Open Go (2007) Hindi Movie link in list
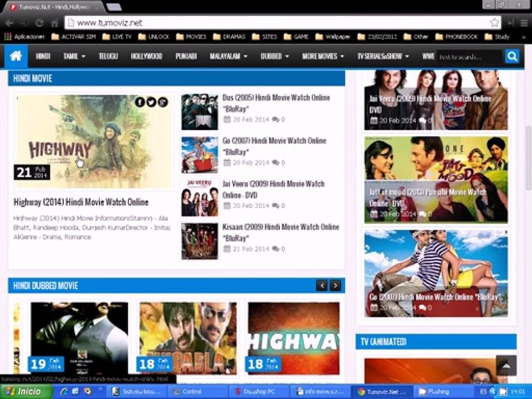Viewport: 532px width, 399px height. point(274,146)
